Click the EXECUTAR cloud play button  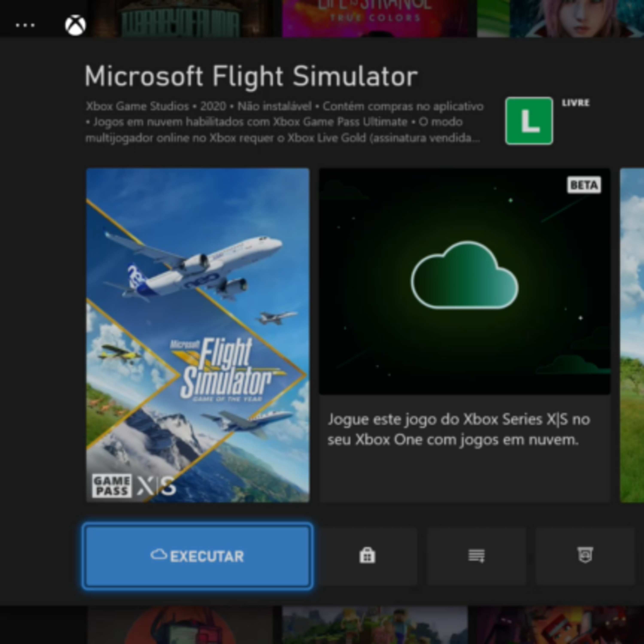click(x=197, y=556)
